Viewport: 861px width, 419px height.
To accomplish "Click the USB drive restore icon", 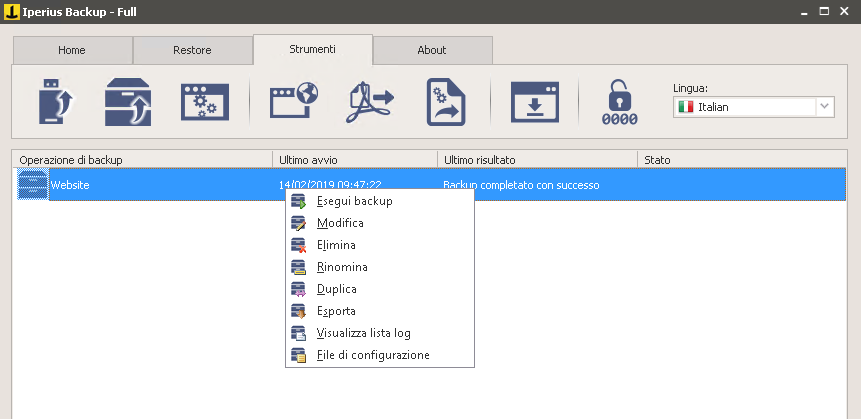I will 57,102.
